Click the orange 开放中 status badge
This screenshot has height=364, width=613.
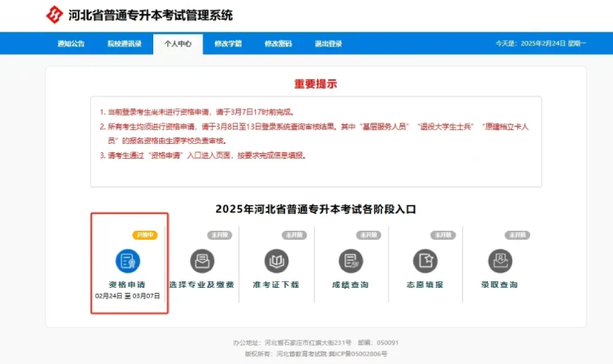pyautogui.click(x=145, y=235)
